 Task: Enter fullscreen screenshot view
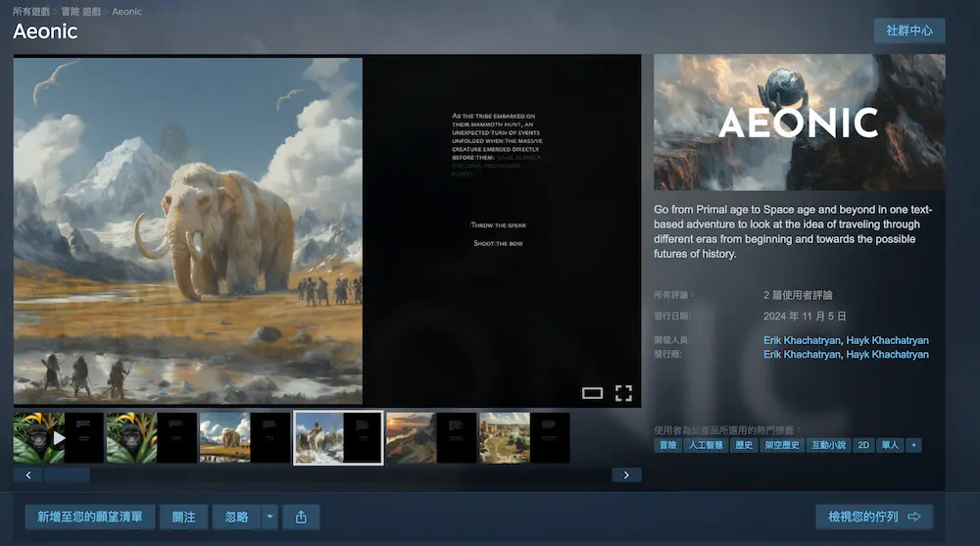click(623, 393)
